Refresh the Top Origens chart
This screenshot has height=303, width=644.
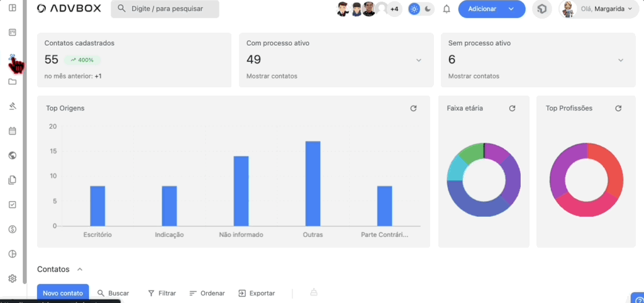coord(413,108)
